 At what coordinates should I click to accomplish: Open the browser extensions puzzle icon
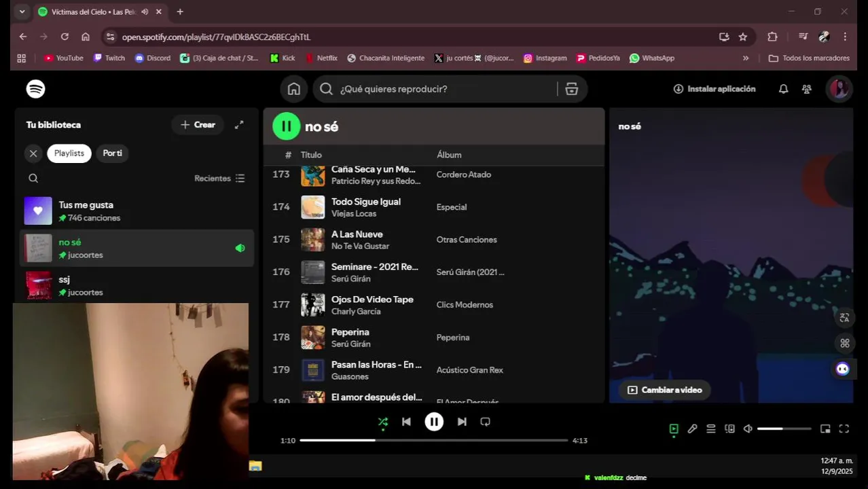[x=772, y=37]
